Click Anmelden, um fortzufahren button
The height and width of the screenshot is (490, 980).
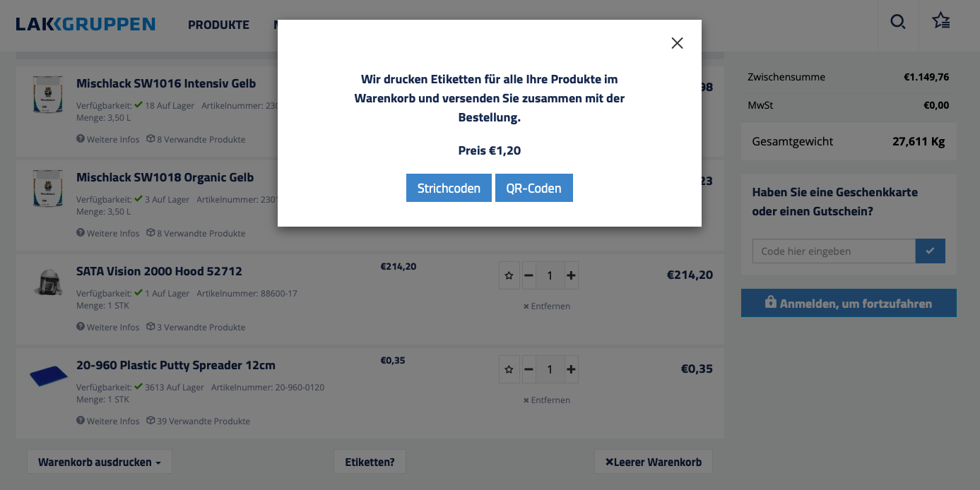(848, 304)
